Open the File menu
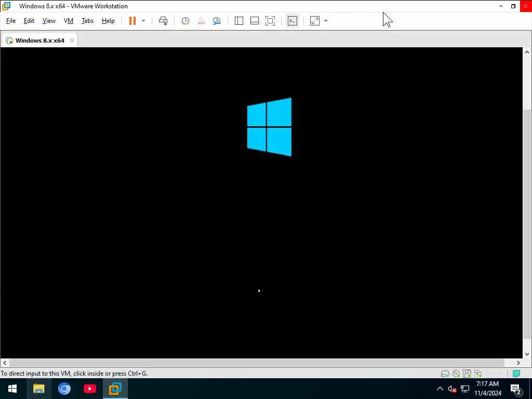 11,21
